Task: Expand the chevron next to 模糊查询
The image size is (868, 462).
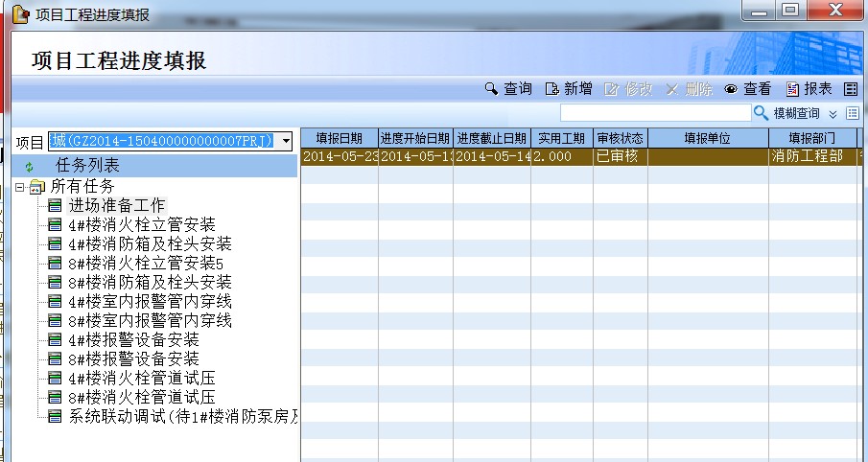Action: (833, 114)
